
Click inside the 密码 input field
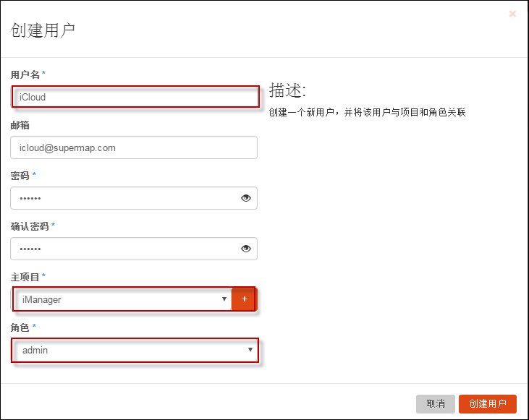point(123,198)
